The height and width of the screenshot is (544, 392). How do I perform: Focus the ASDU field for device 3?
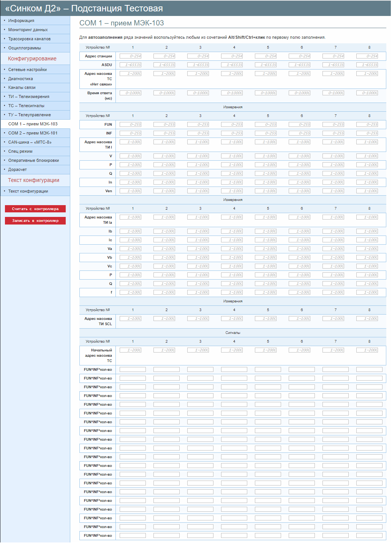click(x=200, y=65)
